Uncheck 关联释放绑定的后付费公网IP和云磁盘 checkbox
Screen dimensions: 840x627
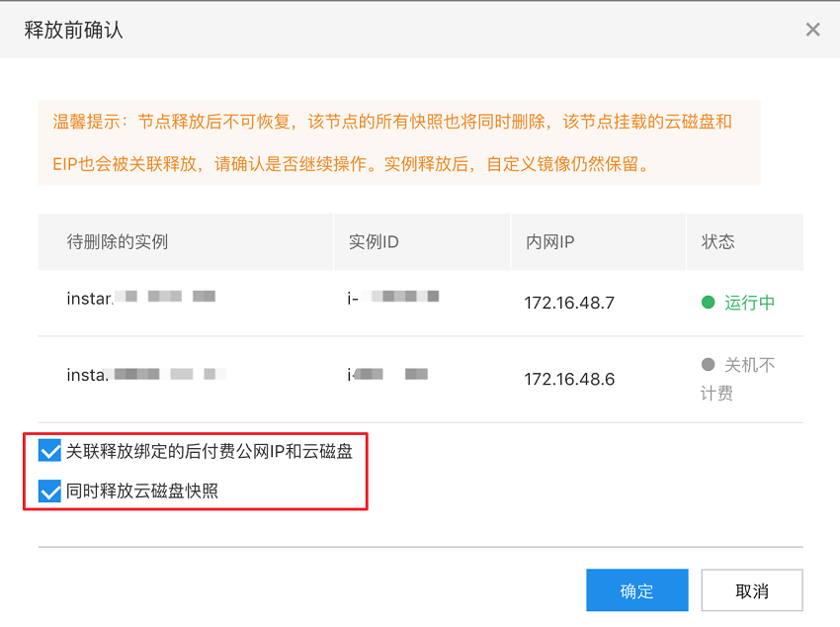49,452
